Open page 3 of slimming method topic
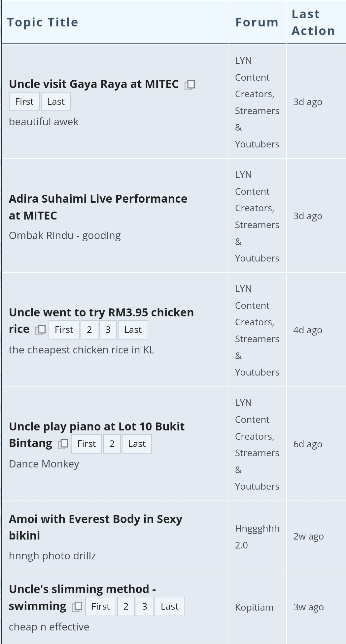Viewport: 346px width, 644px height. tap(145, 606)
